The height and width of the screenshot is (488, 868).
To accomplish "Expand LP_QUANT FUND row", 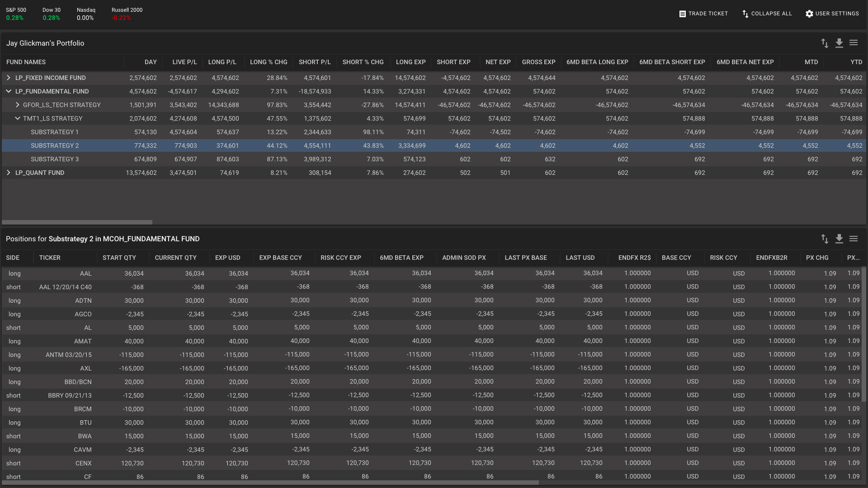I will tap(8, 173).
